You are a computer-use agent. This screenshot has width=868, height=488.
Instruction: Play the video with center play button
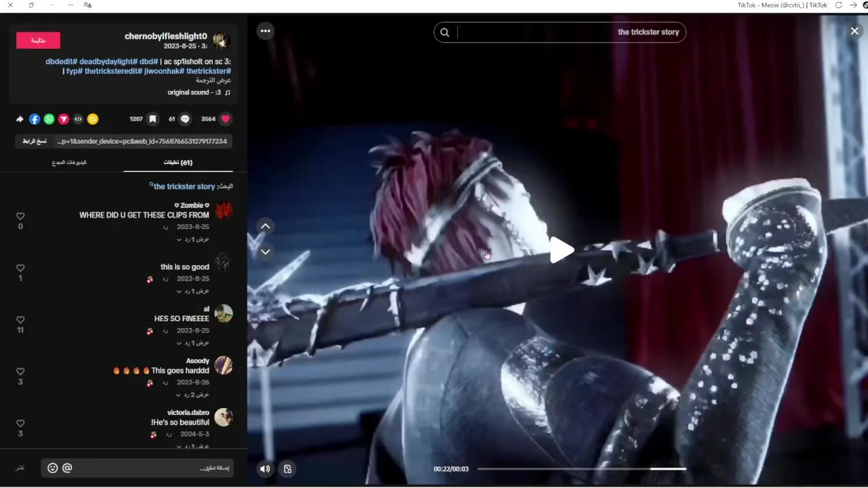click(x=561, y=250)
